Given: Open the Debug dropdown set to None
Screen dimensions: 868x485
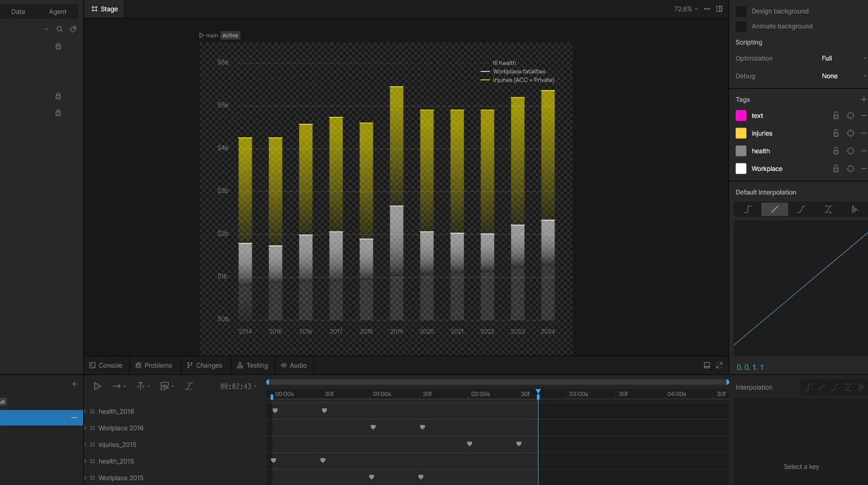Looking at the screenshot, I should [843, 76].
